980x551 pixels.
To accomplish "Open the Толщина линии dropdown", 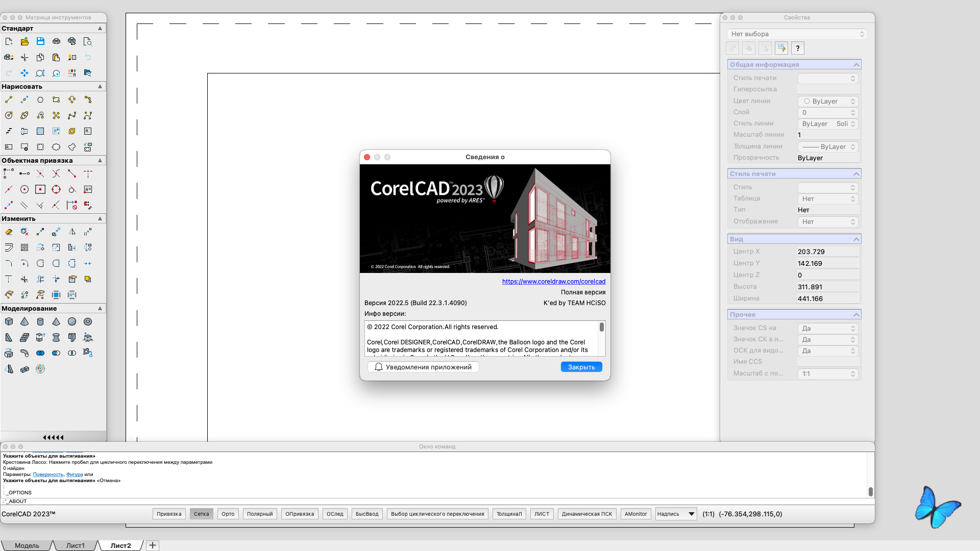I will 828,147.
